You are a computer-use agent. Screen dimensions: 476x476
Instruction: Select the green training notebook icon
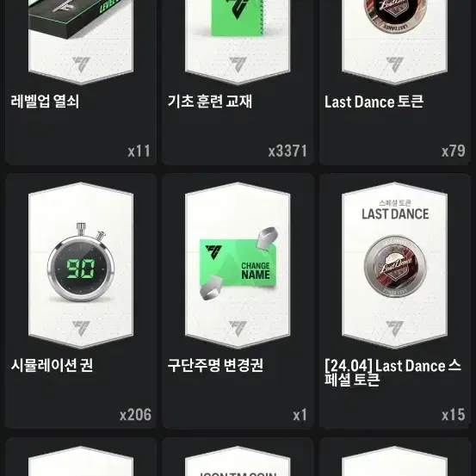[238, 17]
